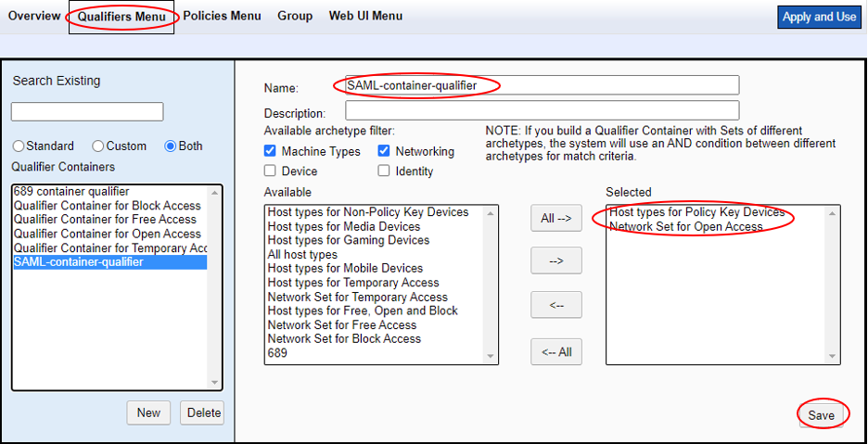This screenshot has width=868, height=444.
Task: Remove selected item using the <-- button
Action: click(x=555, y=305)
